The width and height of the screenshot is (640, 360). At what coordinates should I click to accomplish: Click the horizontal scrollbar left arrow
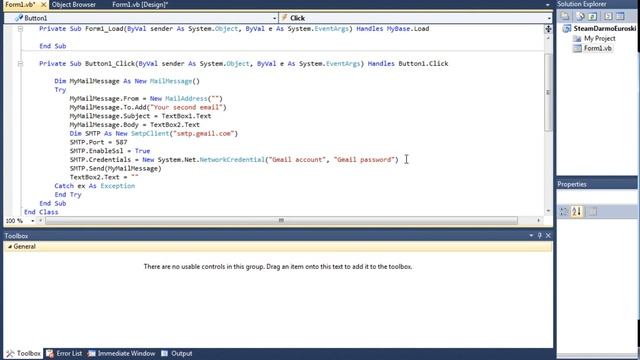click(40, 220)
